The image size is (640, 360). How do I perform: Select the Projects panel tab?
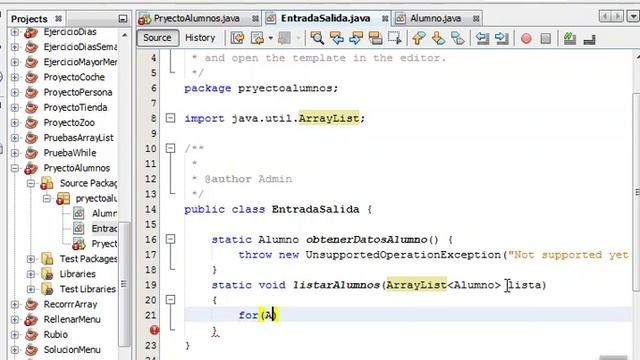pos(29,19)
